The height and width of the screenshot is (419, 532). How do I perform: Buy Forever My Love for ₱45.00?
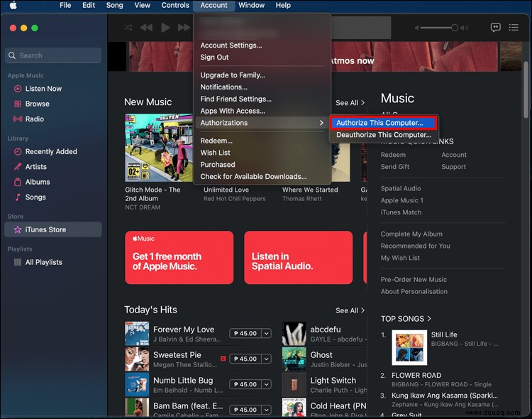[245, 333]
